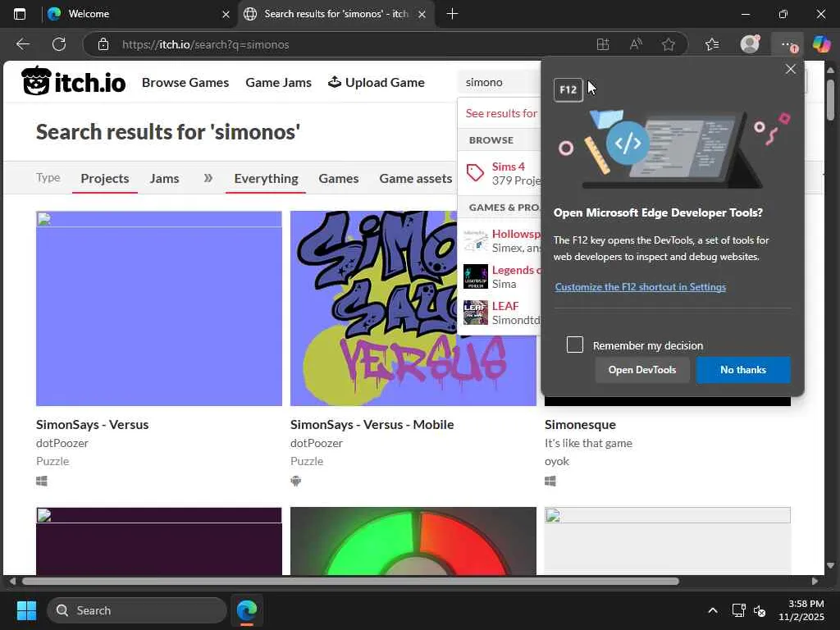This screenshot has height=630, width=840.
Task: Click the muted volume tray icon
Action: 760,610
